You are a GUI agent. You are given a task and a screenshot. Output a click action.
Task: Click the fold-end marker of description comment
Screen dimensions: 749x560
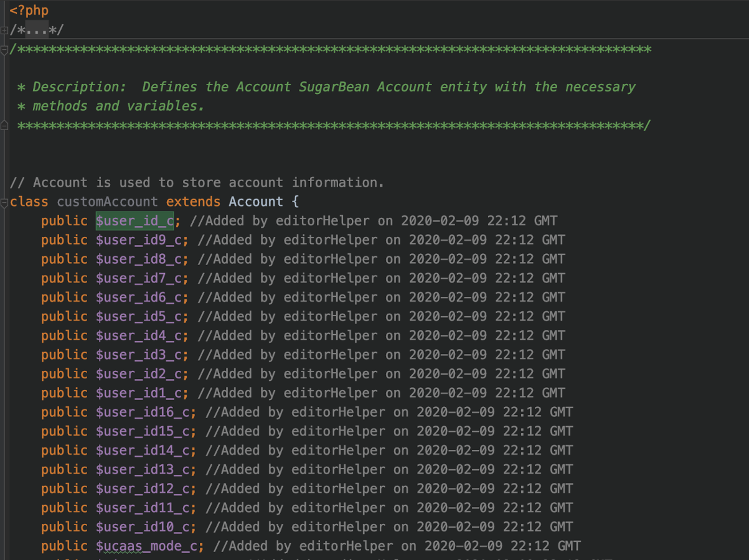4,126
